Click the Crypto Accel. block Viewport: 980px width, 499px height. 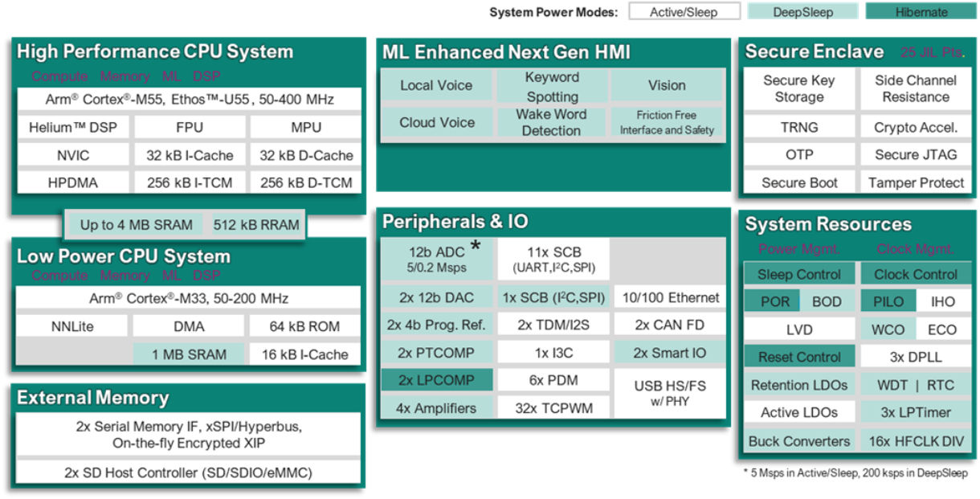916,127
